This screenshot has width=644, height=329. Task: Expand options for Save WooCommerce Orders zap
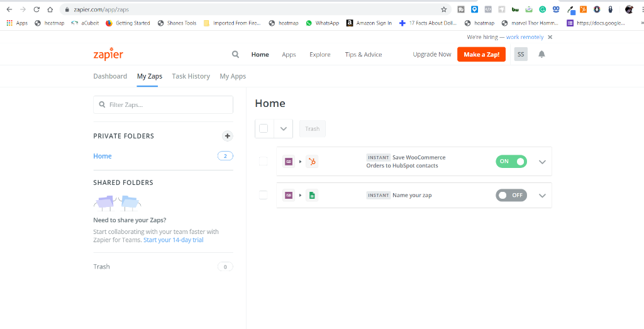542,162
